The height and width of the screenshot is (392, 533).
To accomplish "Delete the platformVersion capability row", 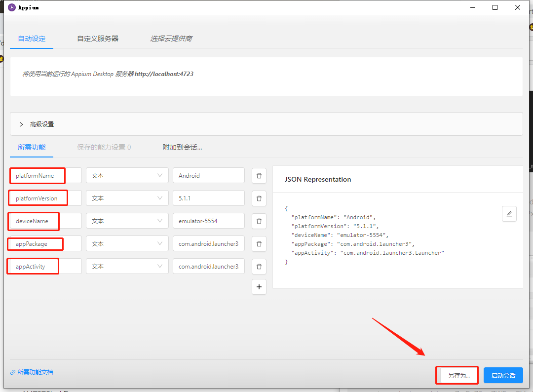I will click(x=259, y=198).
